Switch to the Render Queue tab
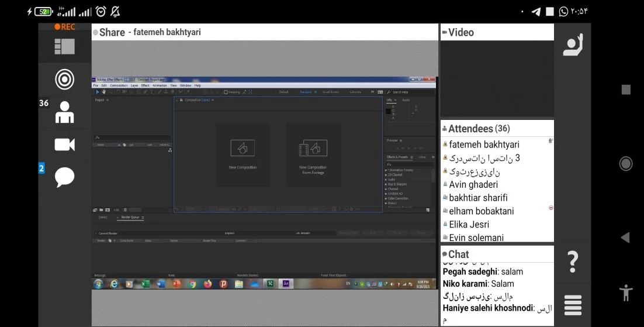The height and width of the screenshot is (327, 644). (x=130, y=217)
